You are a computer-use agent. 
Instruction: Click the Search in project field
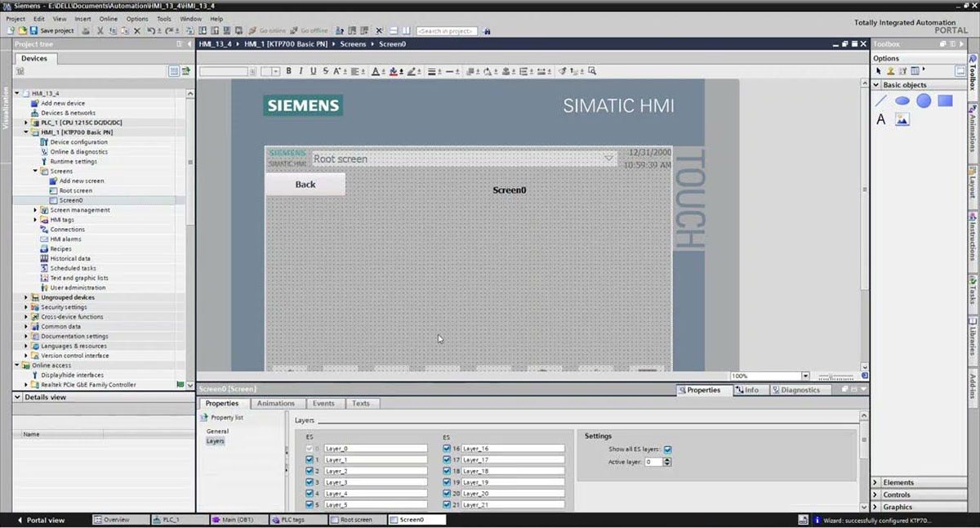(x=446, y=31)
